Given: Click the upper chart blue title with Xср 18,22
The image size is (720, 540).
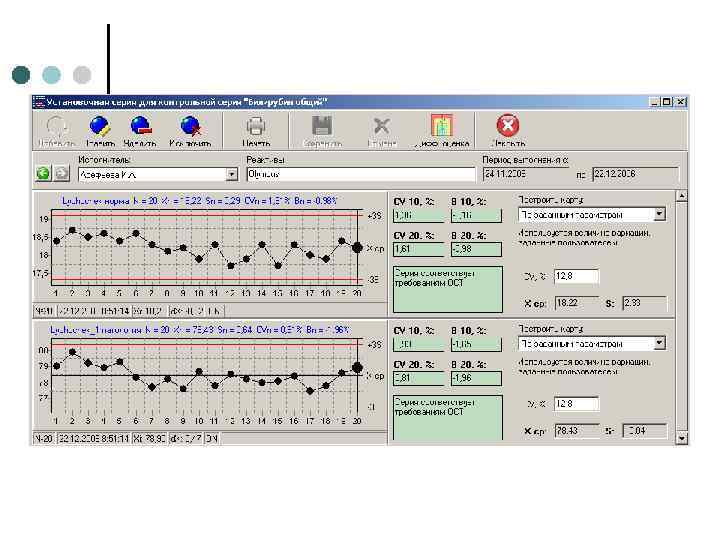Looking at the screenshot, I should tap(200, 201).
